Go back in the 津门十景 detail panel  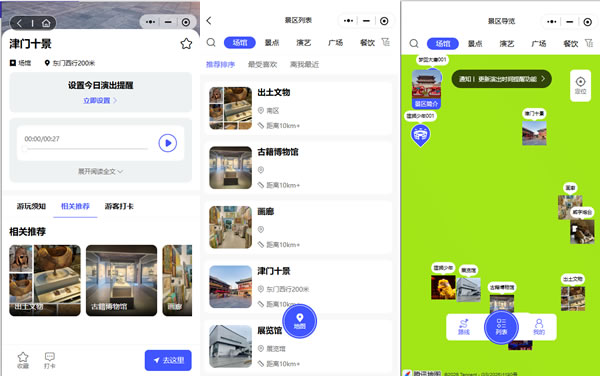click(x=19, y=23)
